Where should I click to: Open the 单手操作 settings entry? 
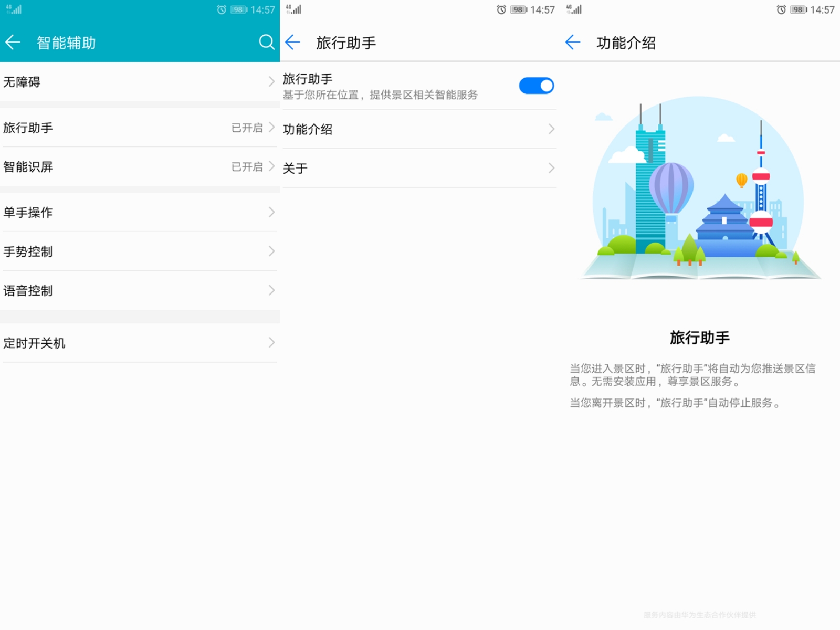(139, 212)
